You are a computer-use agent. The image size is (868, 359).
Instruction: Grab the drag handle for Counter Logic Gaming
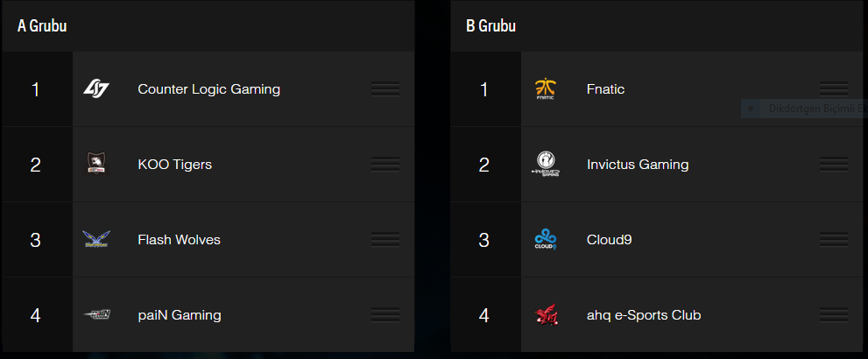(x=385, y=89)
